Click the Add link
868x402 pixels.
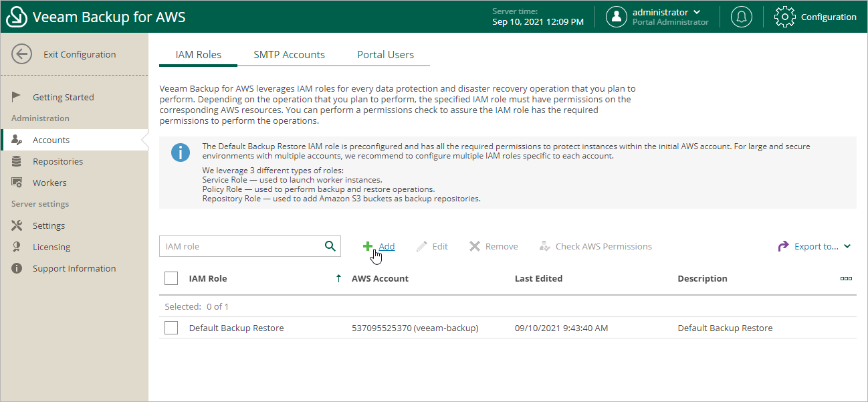[x=387, y=247]
